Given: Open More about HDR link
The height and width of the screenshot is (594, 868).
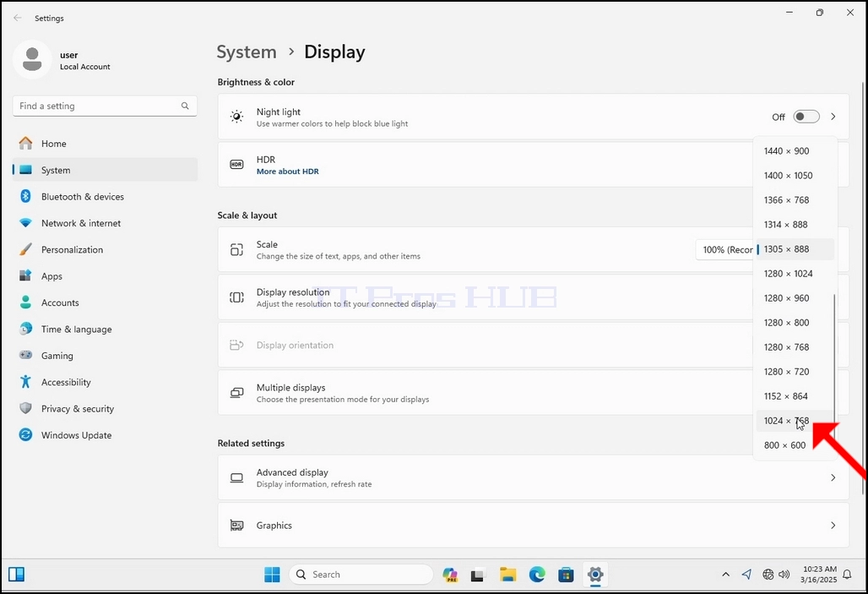Looking at the screenshot, I should pyautogui.click(x=287, y=172).
